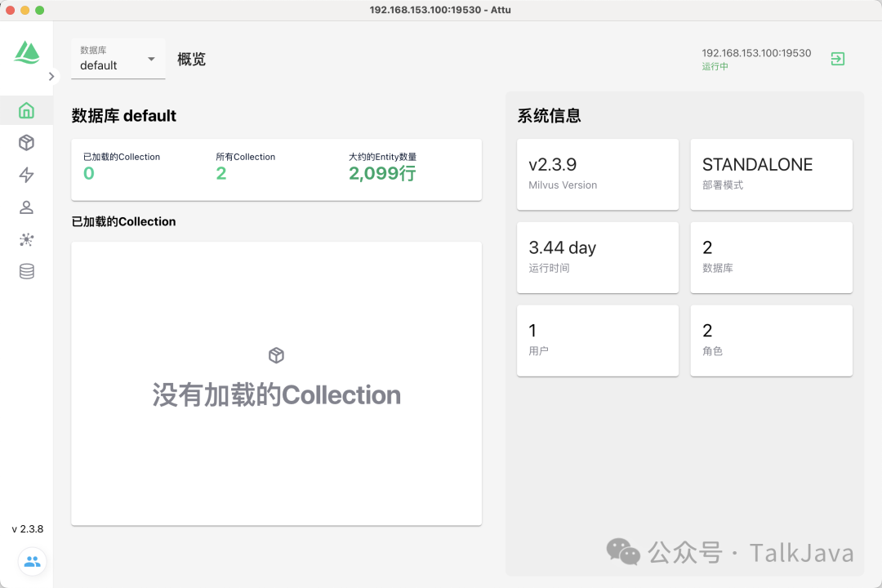Click the 运行中 status text

[x=715, y=66]
